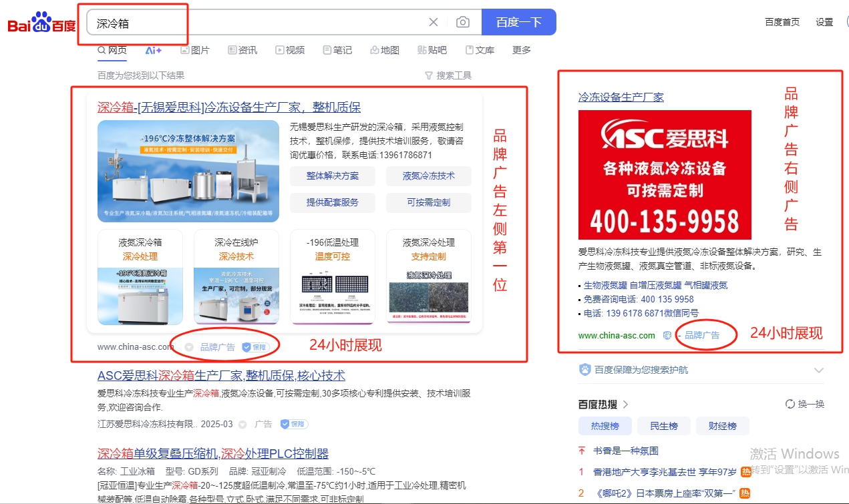The width and height of the screenshot is (849, 504).
Task: Click the 保障 badge under brand ad
Action: 255,347
